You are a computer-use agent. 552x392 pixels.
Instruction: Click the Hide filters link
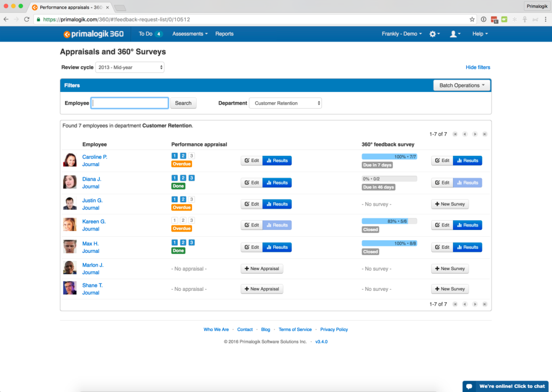click(x=478, y=67)
